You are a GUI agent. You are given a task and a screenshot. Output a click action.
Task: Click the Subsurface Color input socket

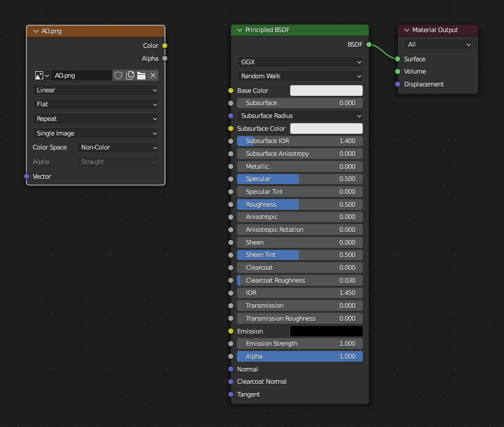pyautogui.click(x=231, y=129)
